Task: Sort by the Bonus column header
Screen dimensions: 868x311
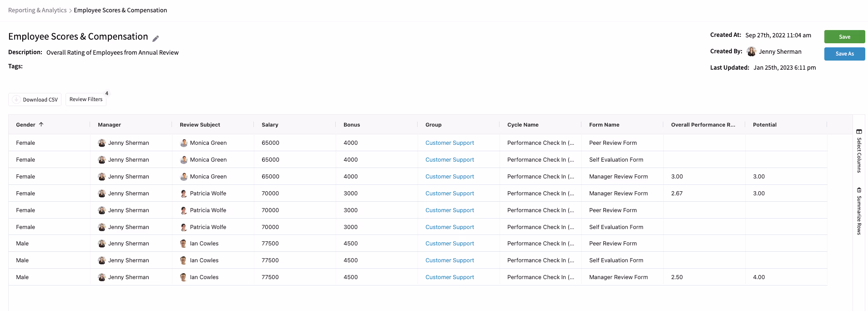Action: pyautogui.click(x=352, y=125)
